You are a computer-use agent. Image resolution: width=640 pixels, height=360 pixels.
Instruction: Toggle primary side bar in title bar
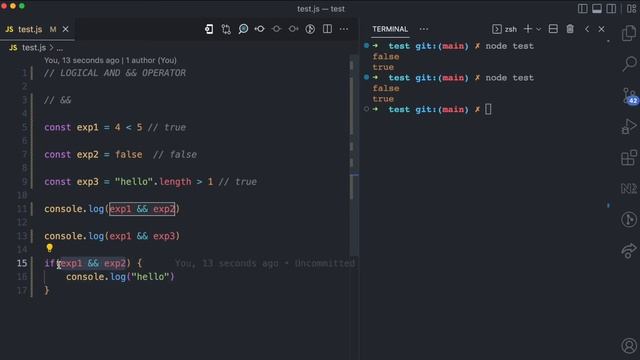582,9
